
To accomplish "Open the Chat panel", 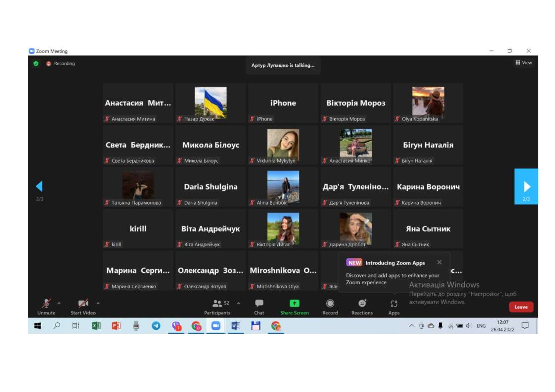I will (259, 304).
